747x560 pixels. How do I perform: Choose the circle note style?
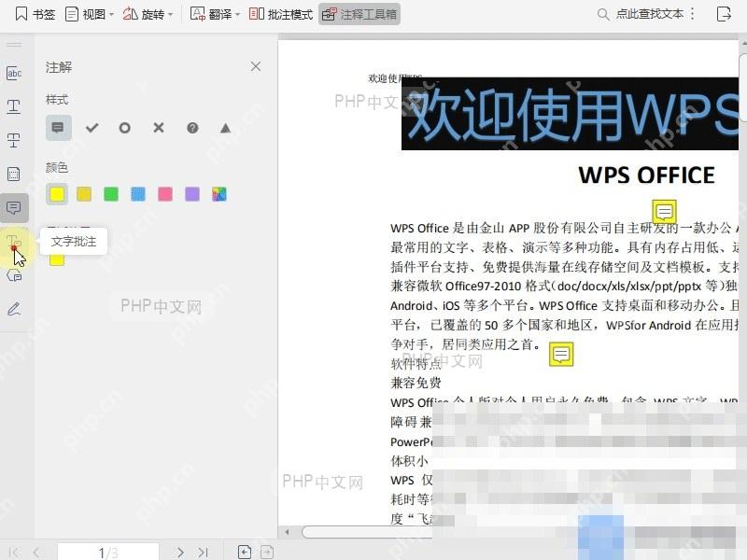(125, 128)
